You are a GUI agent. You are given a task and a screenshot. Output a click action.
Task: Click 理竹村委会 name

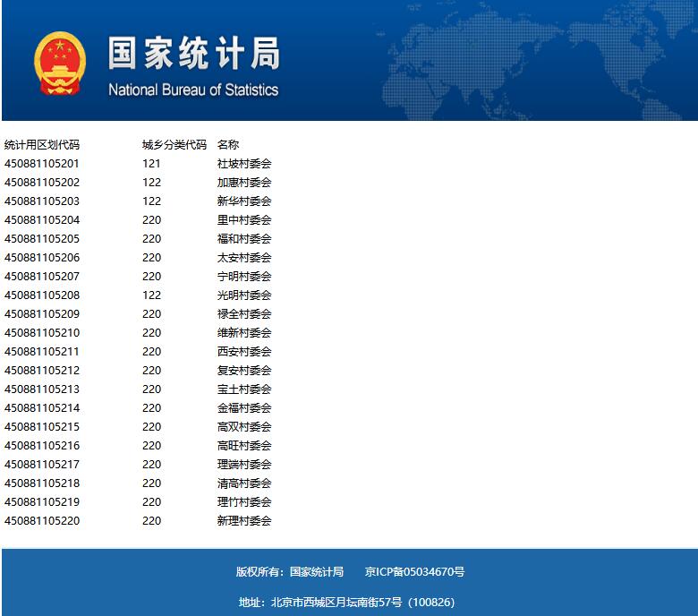point(244,502)
